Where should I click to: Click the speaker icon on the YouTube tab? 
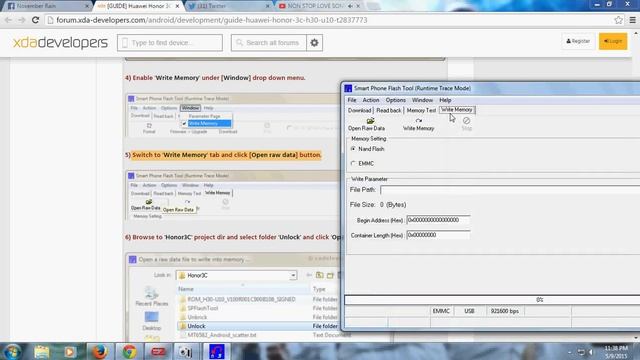click(350, 6)
